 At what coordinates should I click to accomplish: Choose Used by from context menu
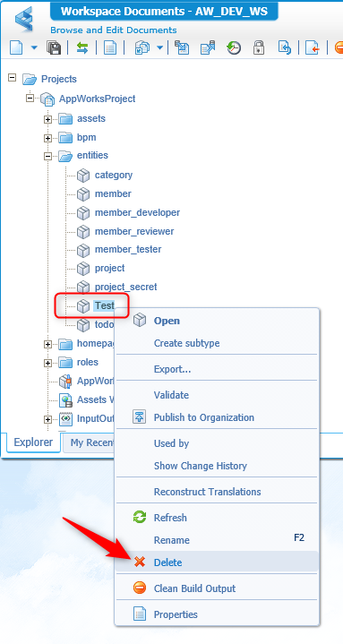pyautogui.click(x=217, y=443)
